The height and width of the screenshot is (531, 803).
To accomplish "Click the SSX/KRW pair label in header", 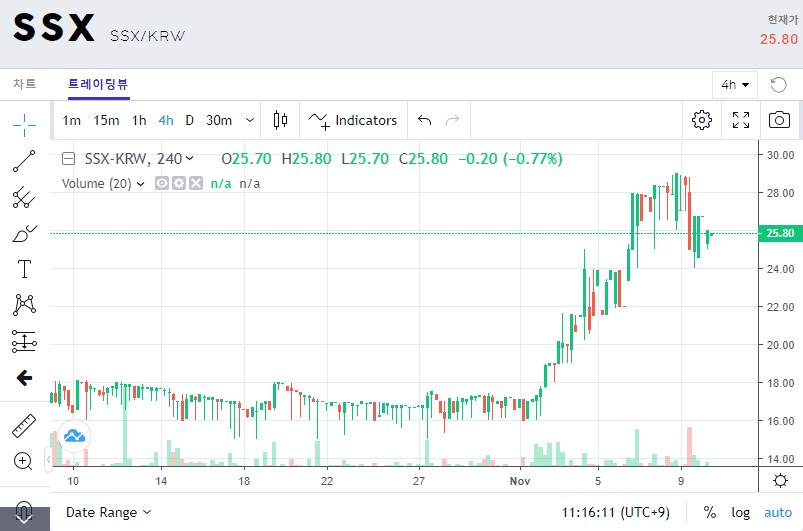I will (x=147, y=36).
